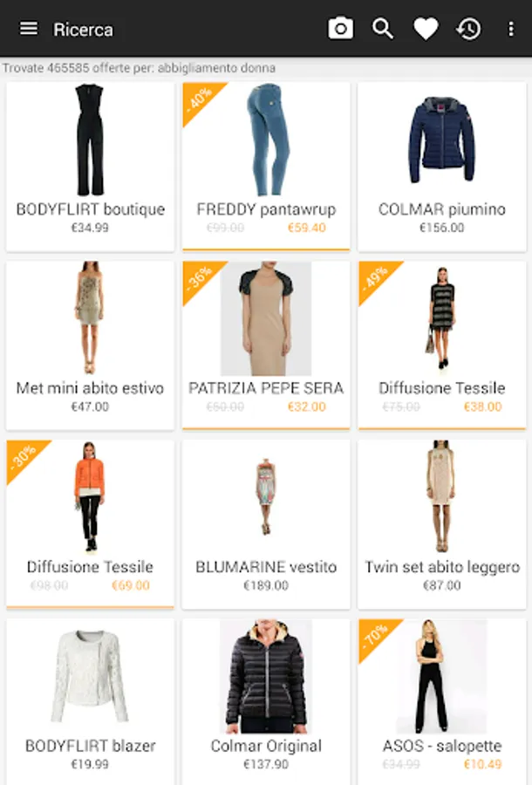Tap the FREDDY pantawrup €59.40 price

pyautogui.click(x=306, y=228)
